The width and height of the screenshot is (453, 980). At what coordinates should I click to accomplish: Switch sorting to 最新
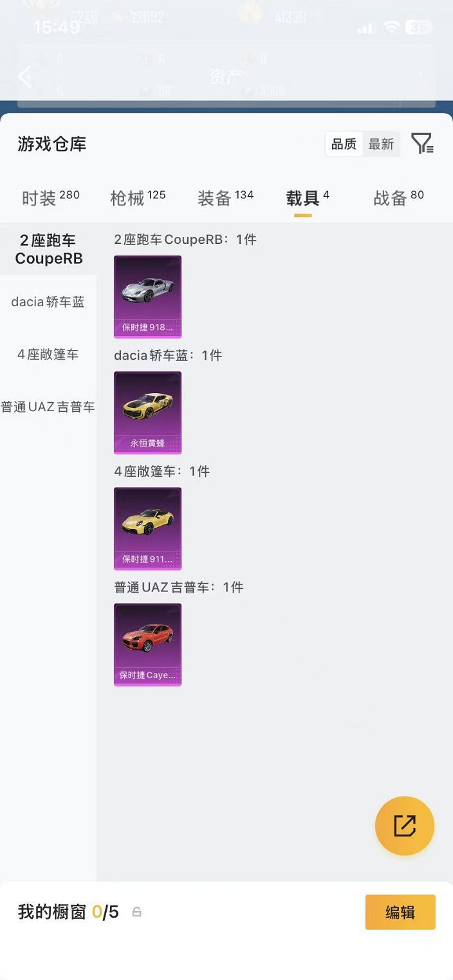[381, 144]
